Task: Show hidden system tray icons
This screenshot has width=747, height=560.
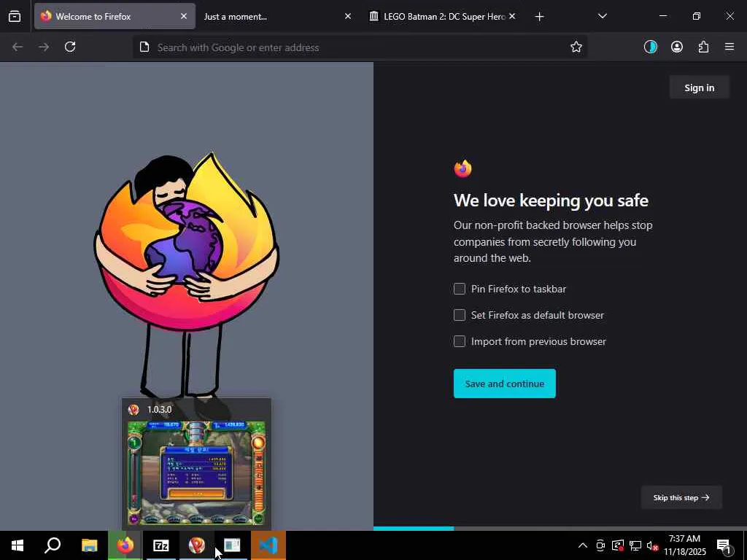Action: coord(583,545)
